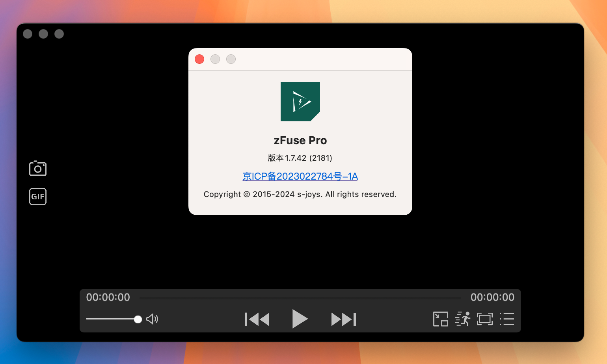Take a screenshot with the camera icon
The width and height of the screenshot is (607, 364).
click(x=38, y=168)
